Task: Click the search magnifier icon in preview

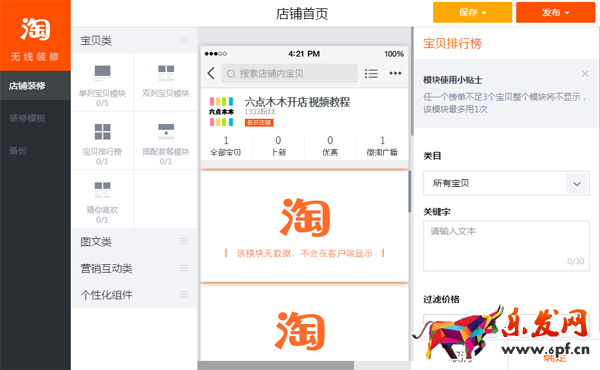Action: pyautogui.click(x=231, y=74)
